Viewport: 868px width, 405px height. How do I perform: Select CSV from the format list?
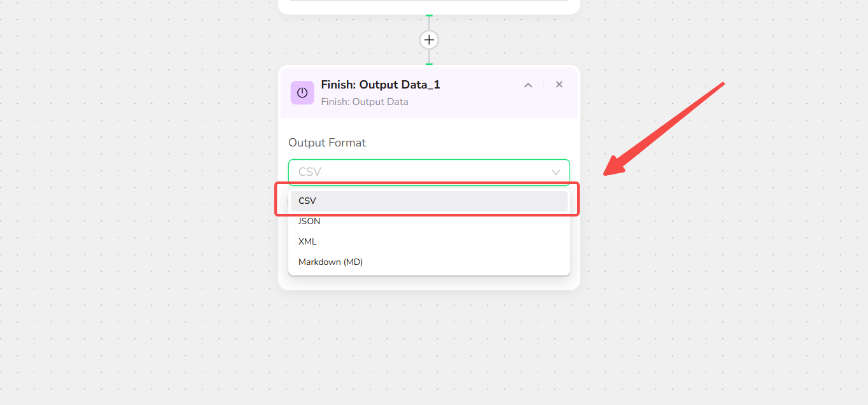coord(429,201)
